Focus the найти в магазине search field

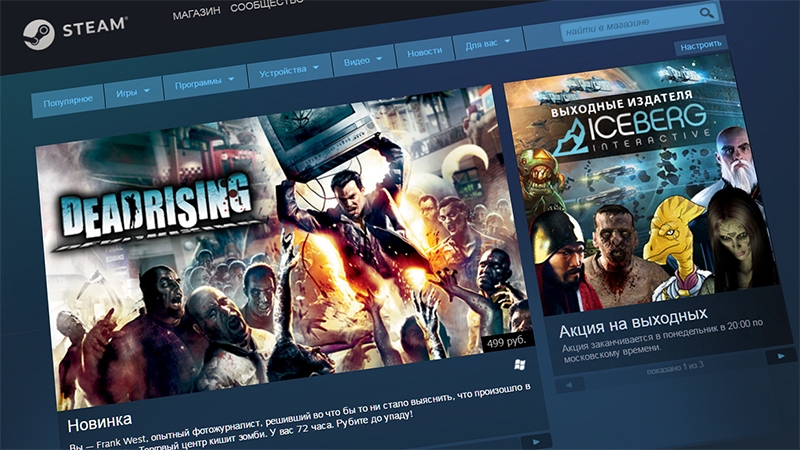click(x=640, y=21)
